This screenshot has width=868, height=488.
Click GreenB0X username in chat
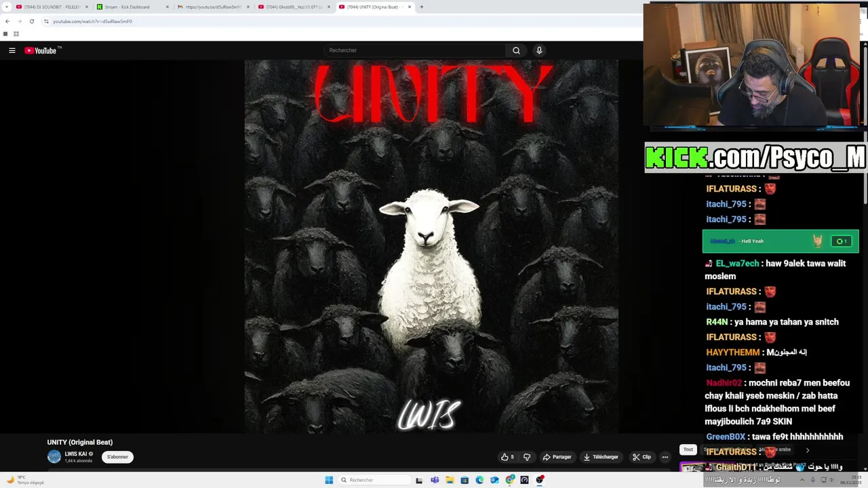pyautogui.click(x=726, y=437)
